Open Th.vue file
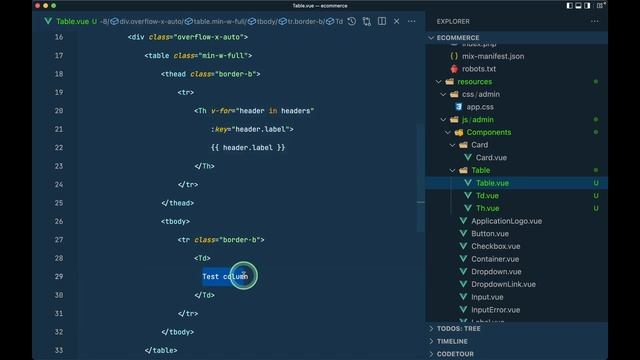The height and width of the screenshot is (360, 640). click(x=487, y=209)
